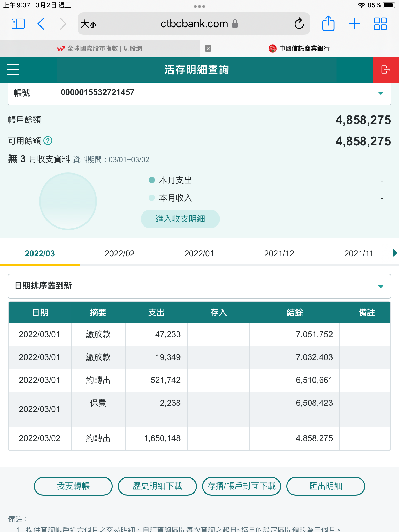
Task: Switch to the 2022/02 month tab
Action: (x=119, y=254)
